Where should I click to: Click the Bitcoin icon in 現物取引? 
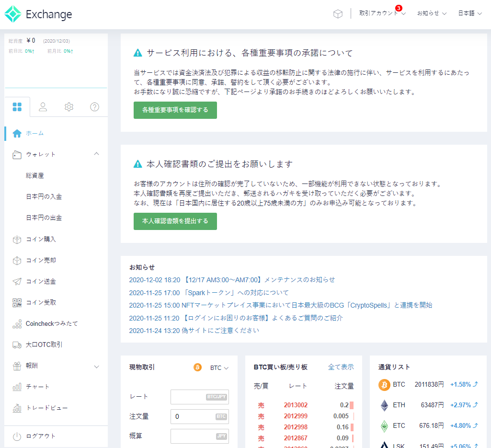point(197,367)
